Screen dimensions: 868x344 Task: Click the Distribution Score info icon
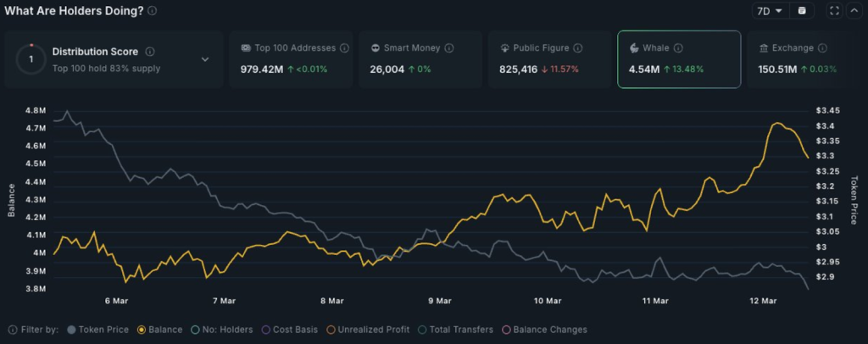coord(150,52)
